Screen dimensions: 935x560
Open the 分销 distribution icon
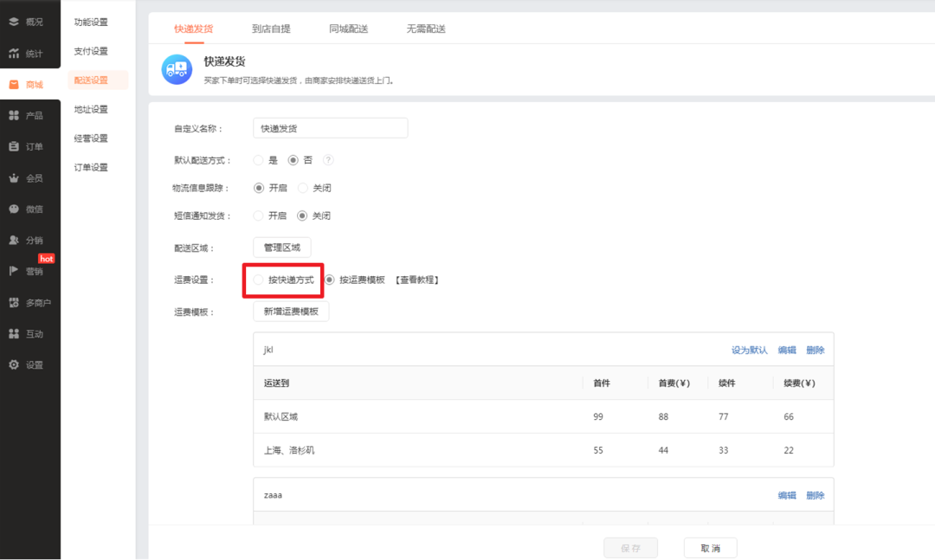[x=14, y=240]
